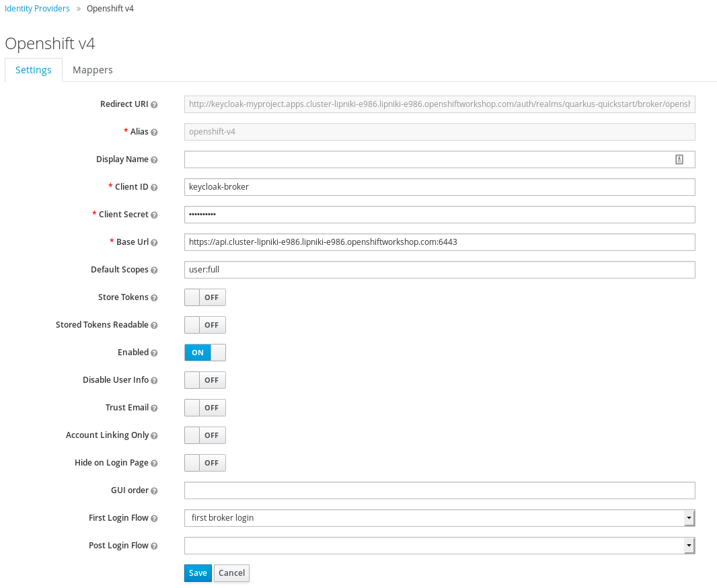Click help icon next to Disable User Info

154,380
